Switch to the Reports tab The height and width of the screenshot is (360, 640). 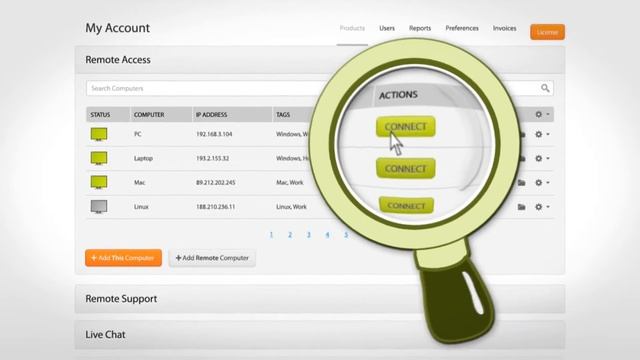pyautogui.click(x=420, y=28)
